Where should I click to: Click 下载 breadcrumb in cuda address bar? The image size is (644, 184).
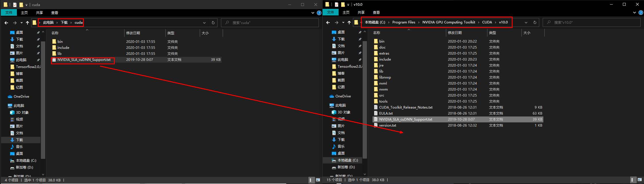[64, 23]
